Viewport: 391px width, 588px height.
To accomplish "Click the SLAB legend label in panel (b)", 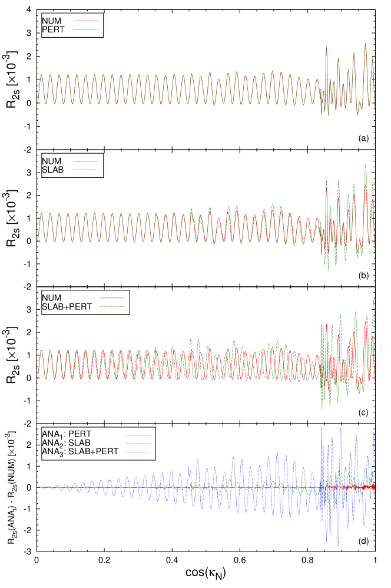I will click(53, 170).
